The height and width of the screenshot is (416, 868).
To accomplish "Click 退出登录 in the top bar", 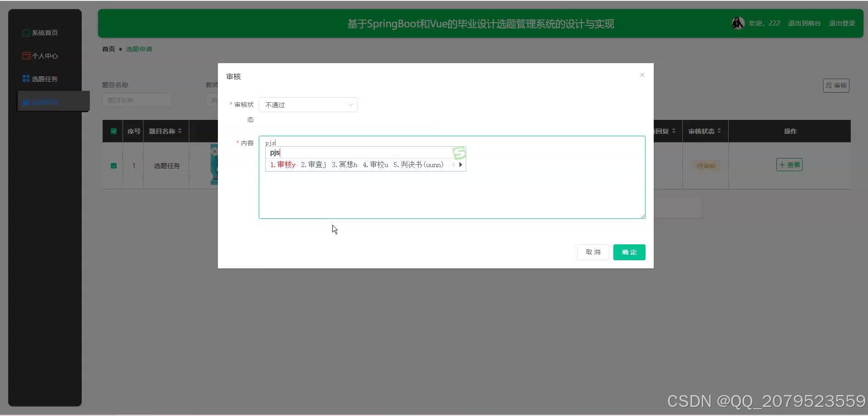I will 842,23.
